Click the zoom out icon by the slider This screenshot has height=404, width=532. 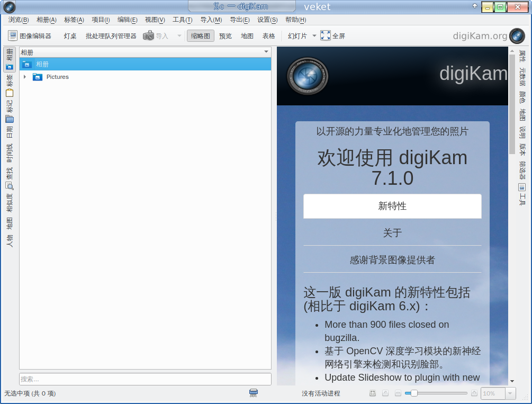click(x=398, y=393)
